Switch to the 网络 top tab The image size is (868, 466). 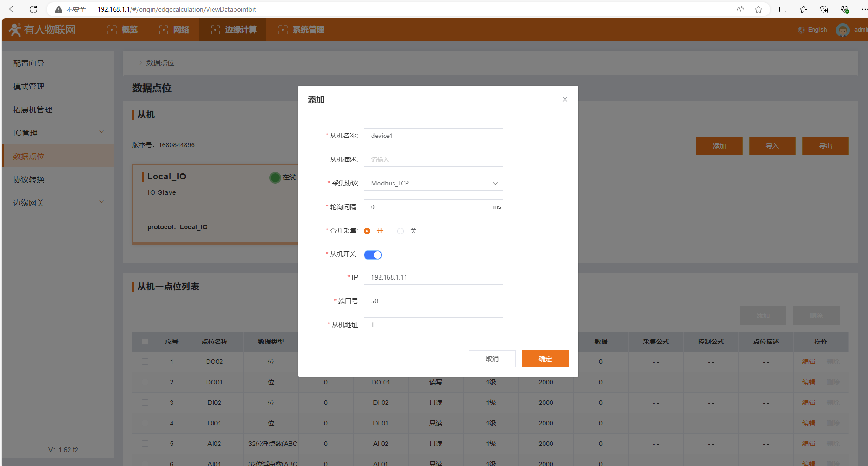[174, 30]
